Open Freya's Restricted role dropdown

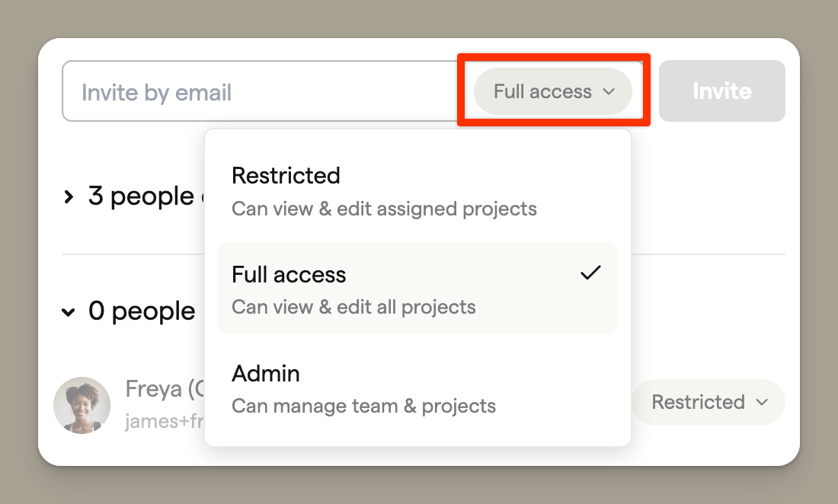point(708,402)
